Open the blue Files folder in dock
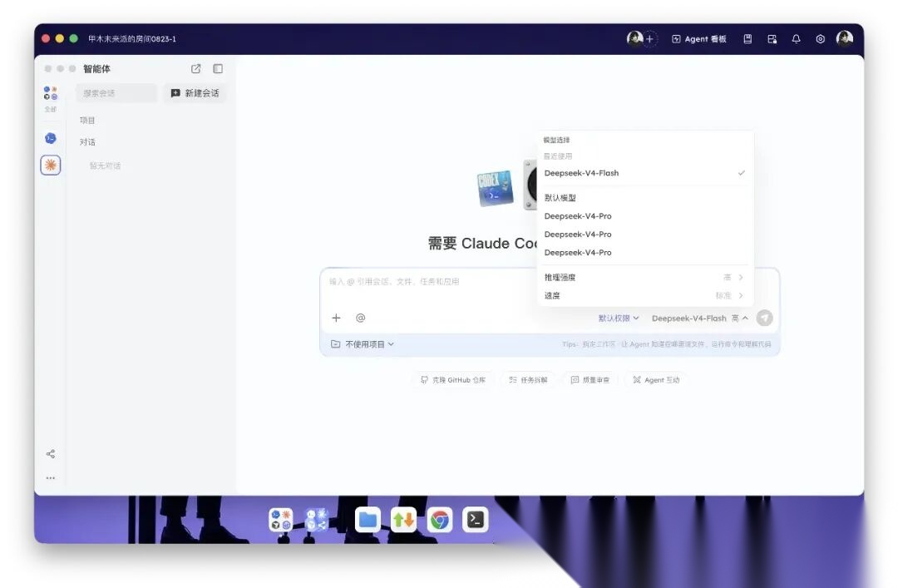The width and height of the screenshot is (898, 588). [368, 520]
